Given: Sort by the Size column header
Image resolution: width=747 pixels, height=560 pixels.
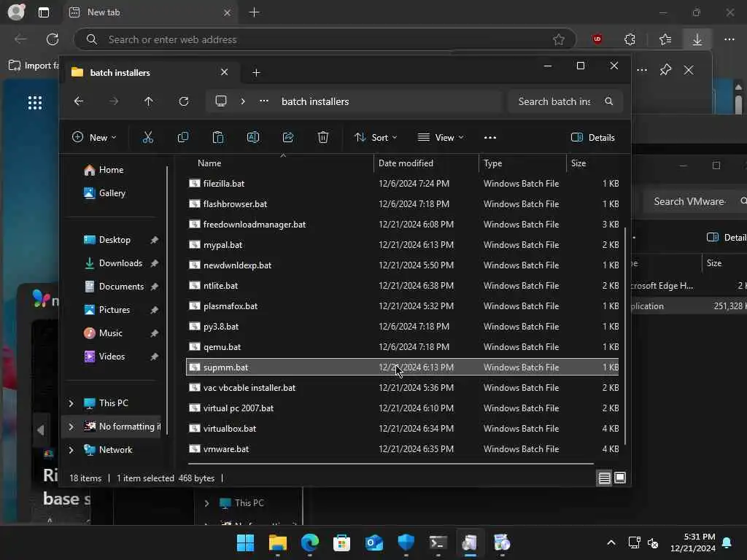Looking at the screenshot, I should click(x=578, y=163).
